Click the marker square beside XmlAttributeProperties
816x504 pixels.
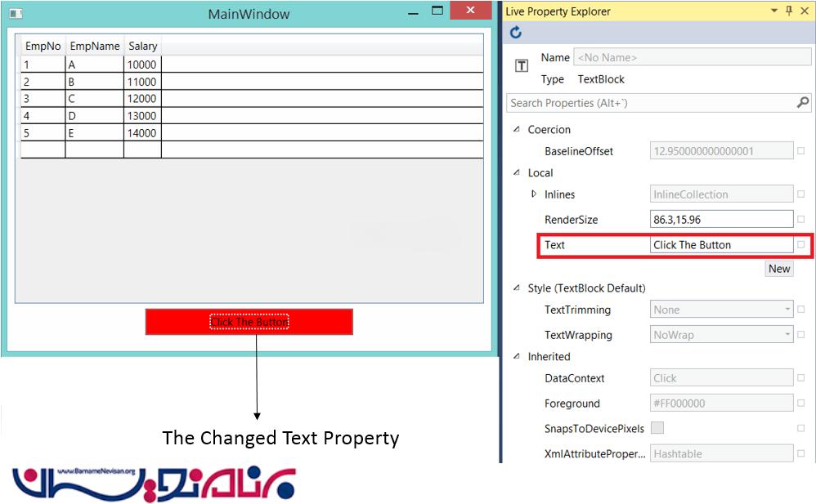[x=801, y=453]
